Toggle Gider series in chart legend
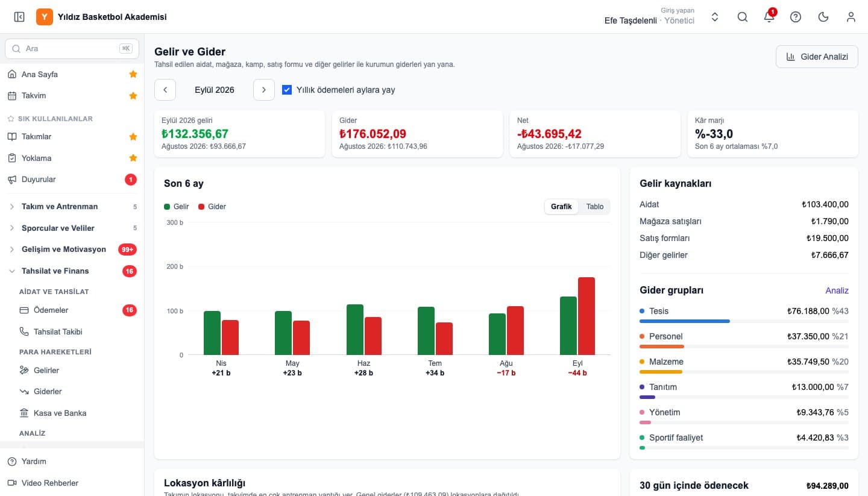The width and height of the screenshot is (868, 496). (212, 207)
